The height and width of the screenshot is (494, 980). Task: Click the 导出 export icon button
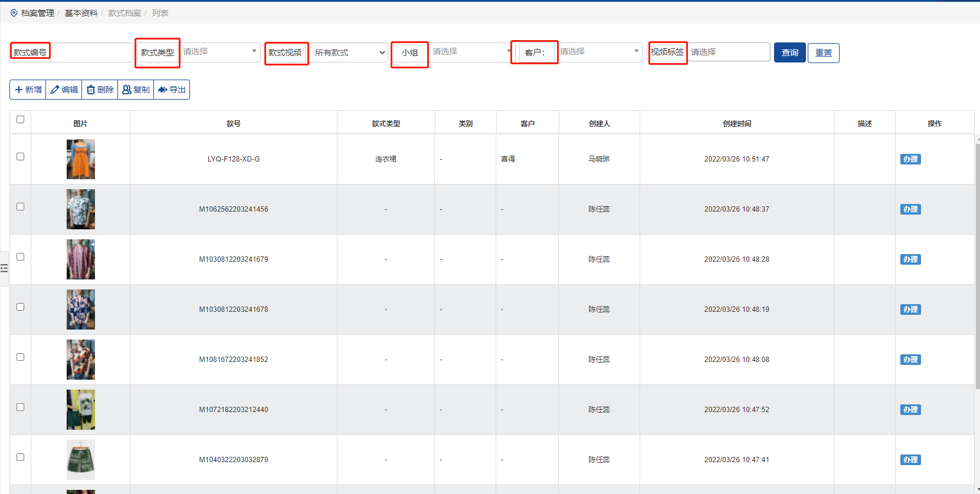pyautogui.click(x=172, y=90)
